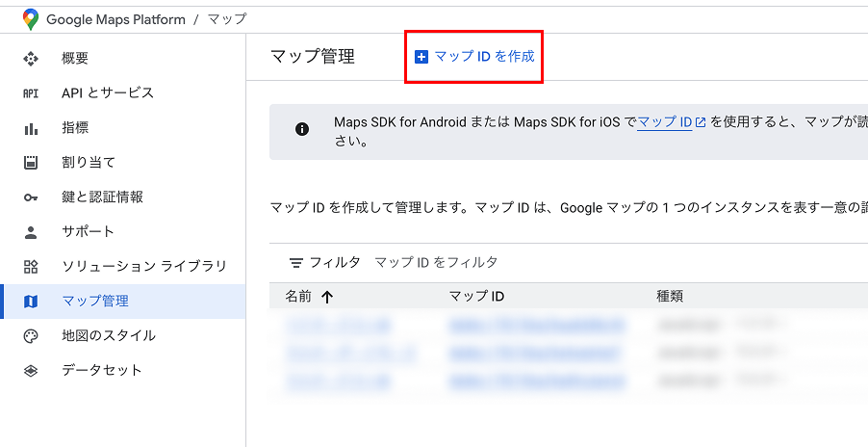The width and height of the screenshot is (868, 447).
Task: Click the API icon in sidebar
Action: pyautogui.click(x=31, y=93)
